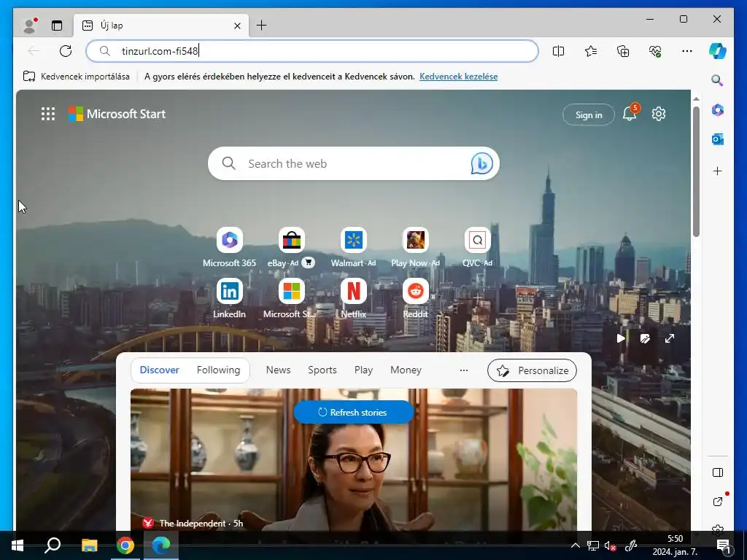Launch Chrome from the taskbar
747x560 pixels.
point(125,545)
